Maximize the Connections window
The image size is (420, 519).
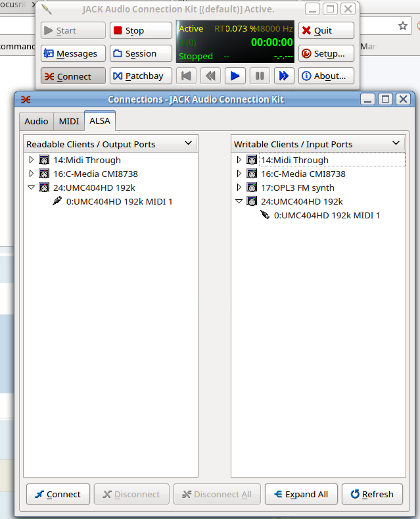pyautogui.click(x=385, y=99)
